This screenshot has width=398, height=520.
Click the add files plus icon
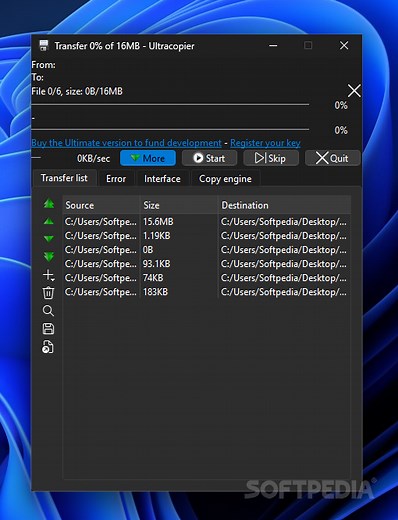click(49, 275)
